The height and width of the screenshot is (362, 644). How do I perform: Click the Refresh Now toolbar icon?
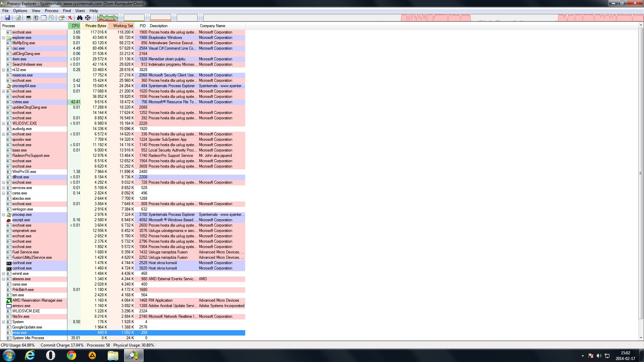[18, 18]
